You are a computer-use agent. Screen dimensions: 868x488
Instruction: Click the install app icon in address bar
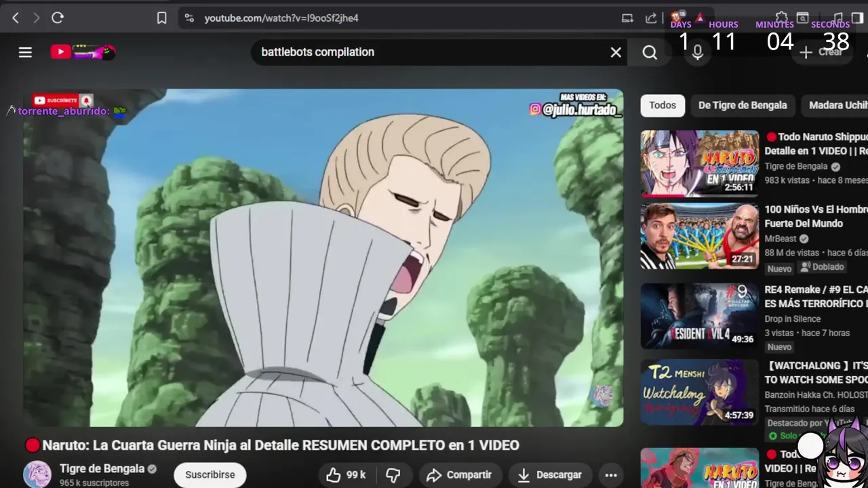tap(627, 18)
